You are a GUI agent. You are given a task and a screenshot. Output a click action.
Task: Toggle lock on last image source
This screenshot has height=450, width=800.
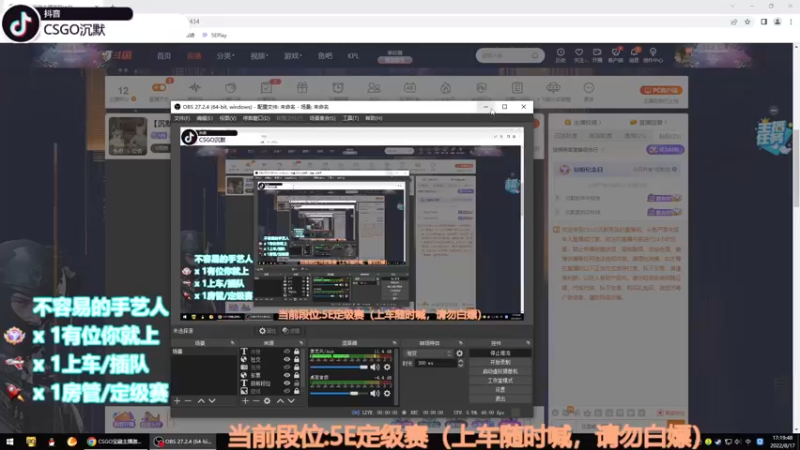(296, 391)
